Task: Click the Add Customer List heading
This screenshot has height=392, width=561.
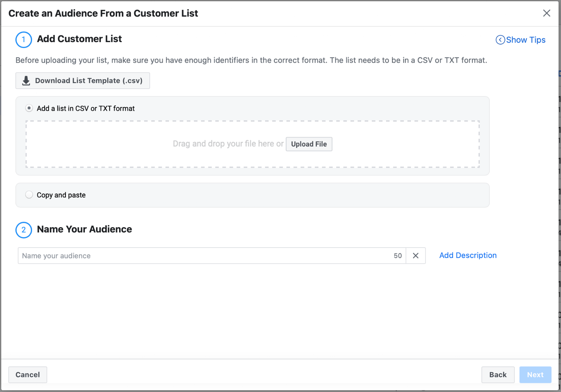Action: click(80, 39)
